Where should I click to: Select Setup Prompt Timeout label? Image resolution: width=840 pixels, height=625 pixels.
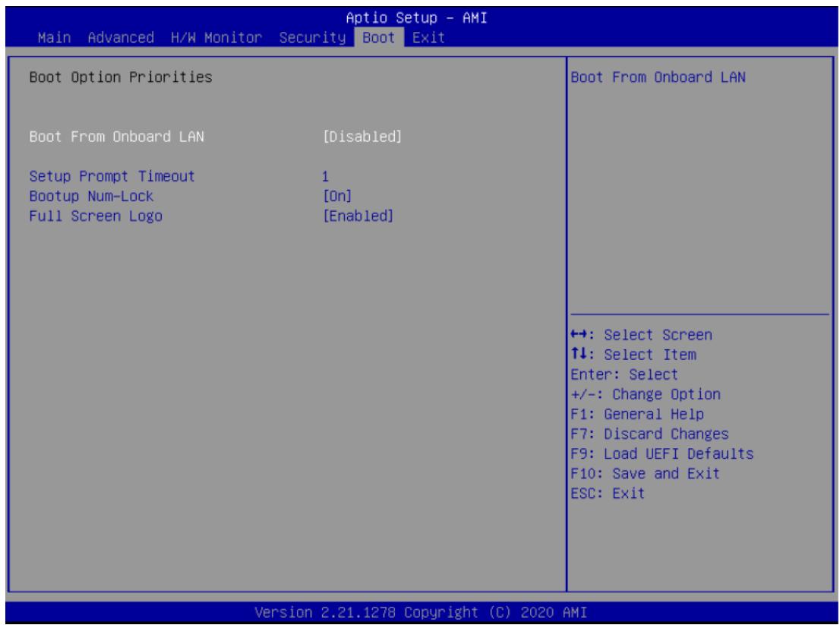click(x=112, y=176)
